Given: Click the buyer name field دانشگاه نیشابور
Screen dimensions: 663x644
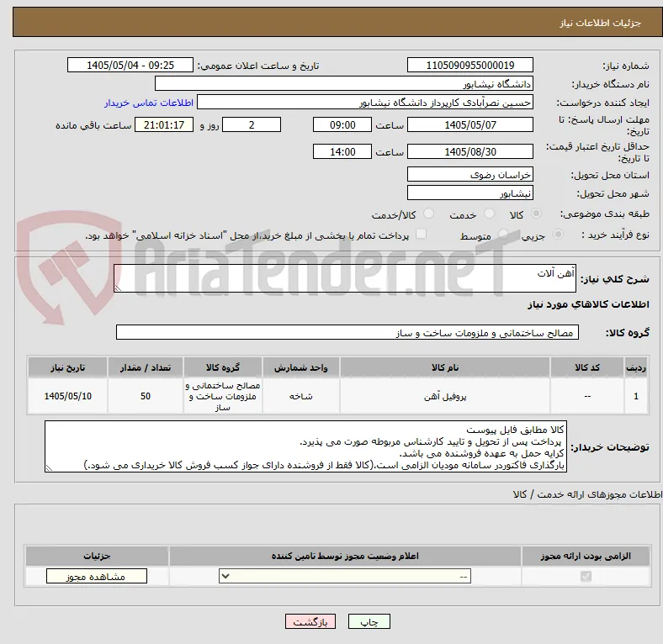Looking at the screenshot, I should coord(344,84).
